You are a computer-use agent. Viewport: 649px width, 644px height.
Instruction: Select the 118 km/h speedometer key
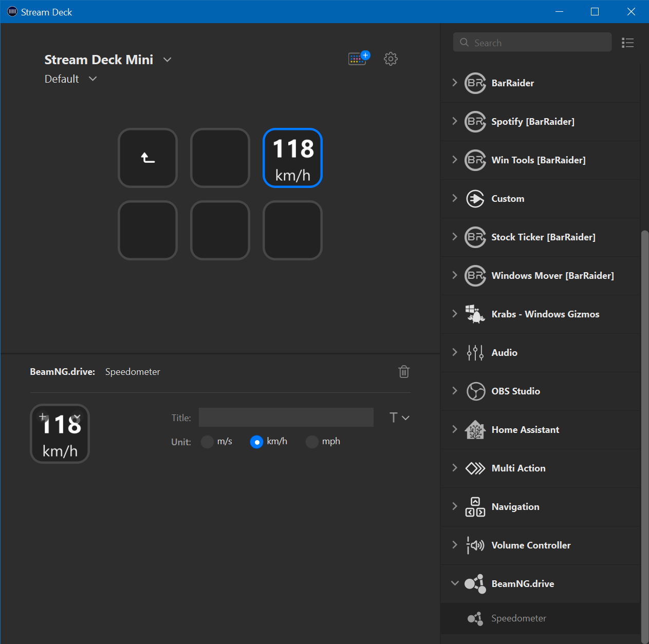[x=292, y=158]
